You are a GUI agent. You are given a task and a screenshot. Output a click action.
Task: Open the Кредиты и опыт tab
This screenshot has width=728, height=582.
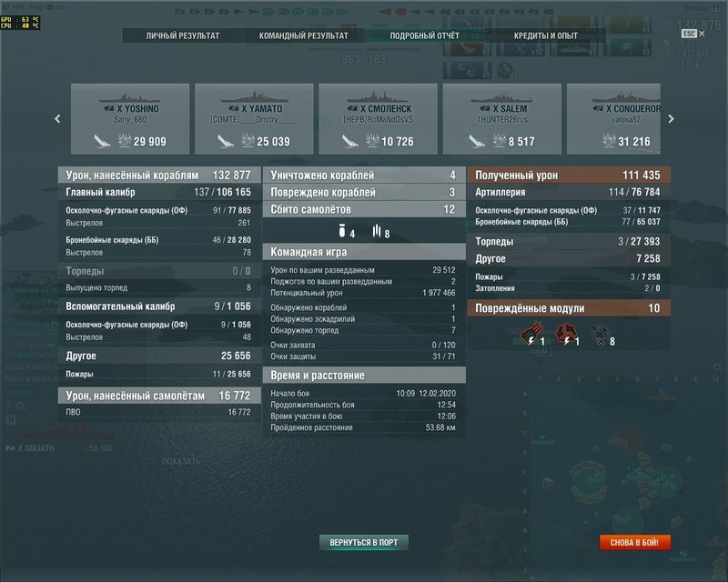545,35
